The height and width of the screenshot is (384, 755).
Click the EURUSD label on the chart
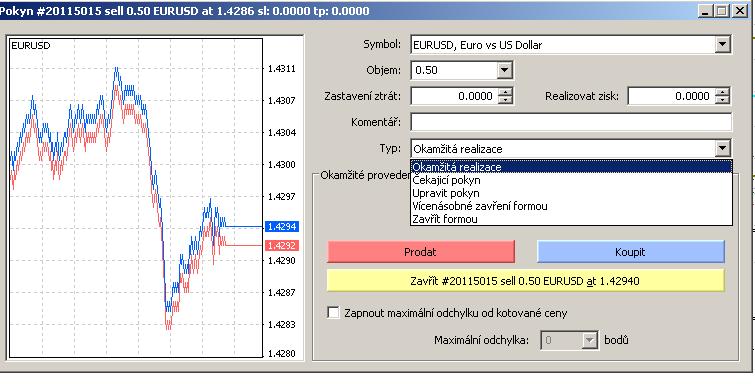point(30,46)
